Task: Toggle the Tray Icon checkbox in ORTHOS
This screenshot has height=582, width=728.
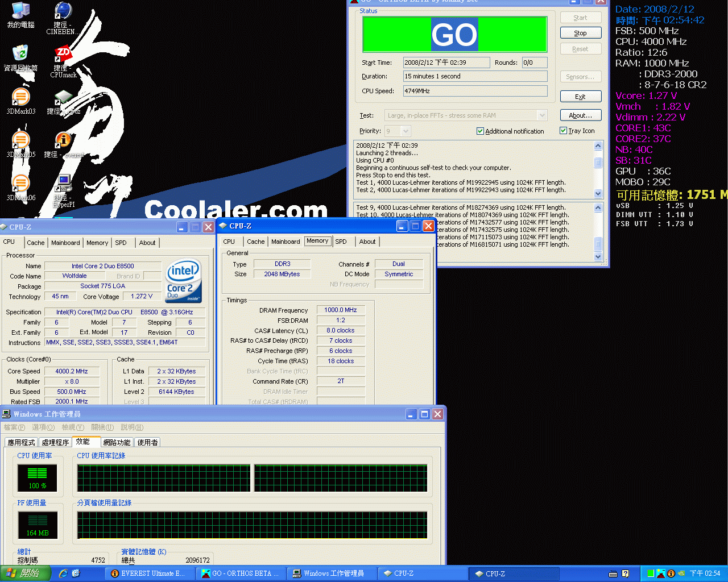Action: (x=563, y=131)
